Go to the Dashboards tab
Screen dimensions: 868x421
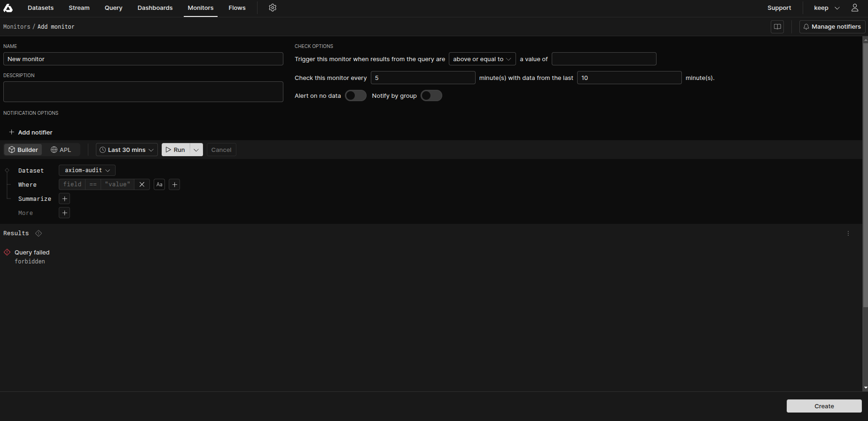155,8
